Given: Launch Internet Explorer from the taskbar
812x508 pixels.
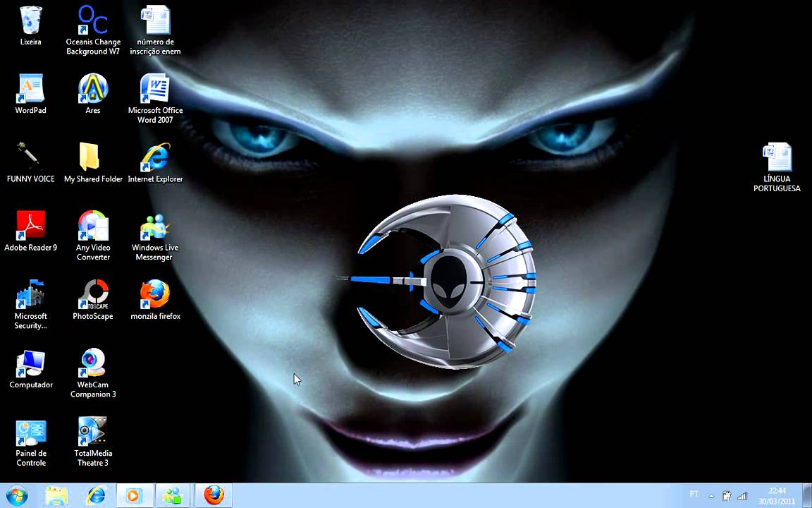Looking at the screenshot, I should 96,495.
